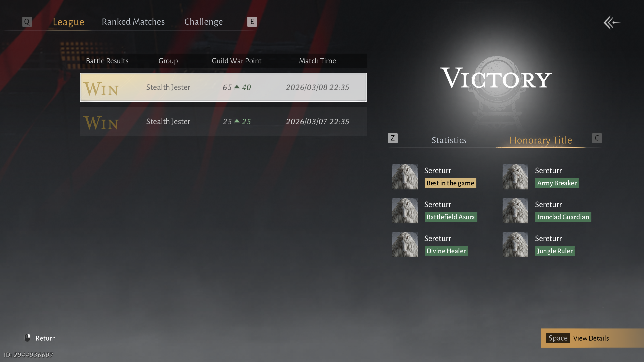Select the League tab
Image resolution: width=644 pixels, height=362 pixels.
[x=68, y=22]
